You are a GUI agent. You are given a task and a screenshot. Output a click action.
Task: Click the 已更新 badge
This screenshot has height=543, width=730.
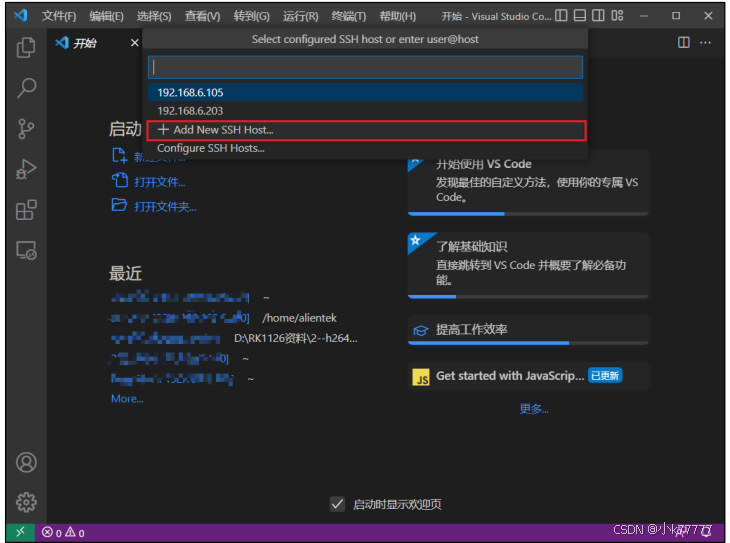coord(605,375)
